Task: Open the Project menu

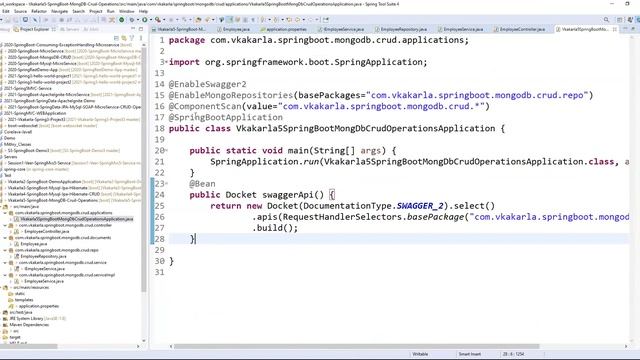Action: (96, 11)
